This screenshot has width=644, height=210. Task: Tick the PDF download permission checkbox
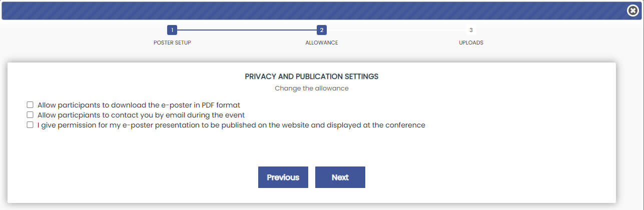30,105
